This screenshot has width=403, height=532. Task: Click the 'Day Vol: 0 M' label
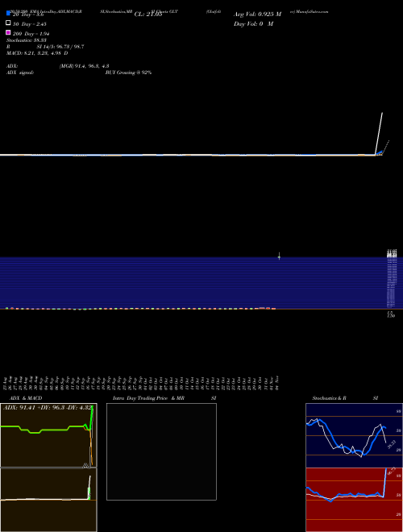[253, 23]
